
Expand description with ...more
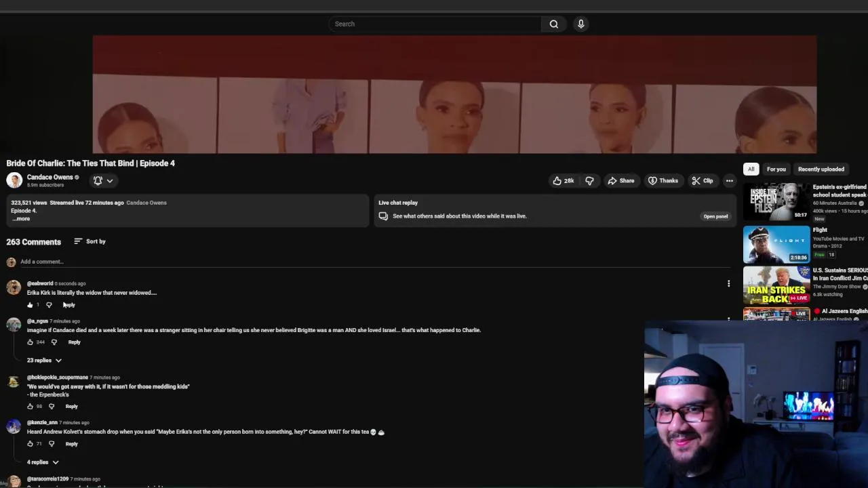click(21, 219)
